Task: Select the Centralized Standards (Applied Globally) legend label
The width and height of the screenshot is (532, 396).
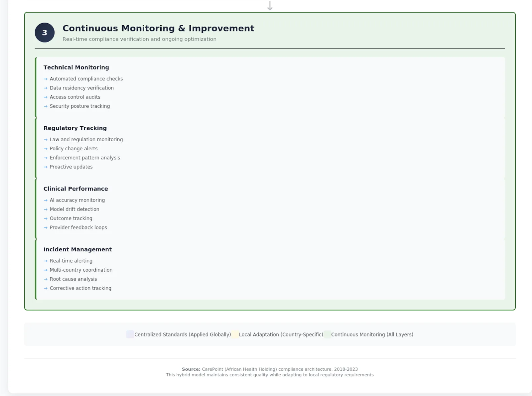Action: click(183, 334)
